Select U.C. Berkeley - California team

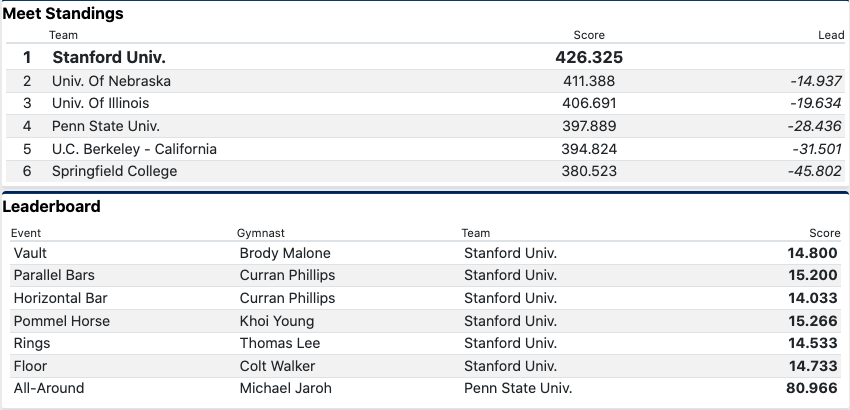click(134, 149)
